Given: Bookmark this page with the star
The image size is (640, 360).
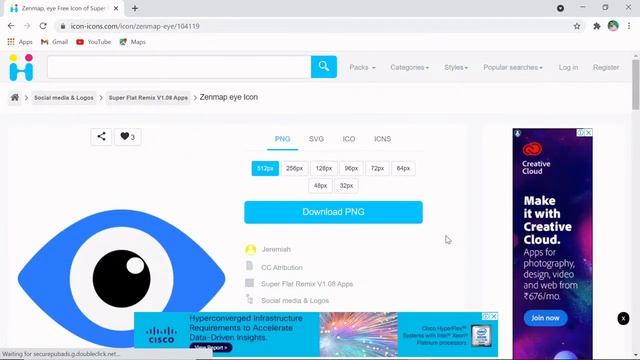Looking at the screenshot, I should coord(577,26).
